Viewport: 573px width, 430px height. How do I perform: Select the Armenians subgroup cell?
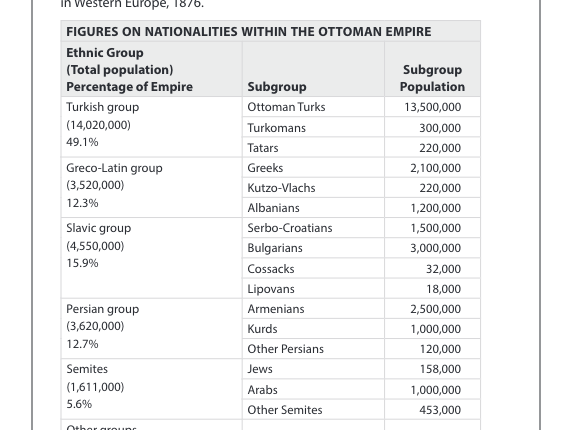coord(313,309)
